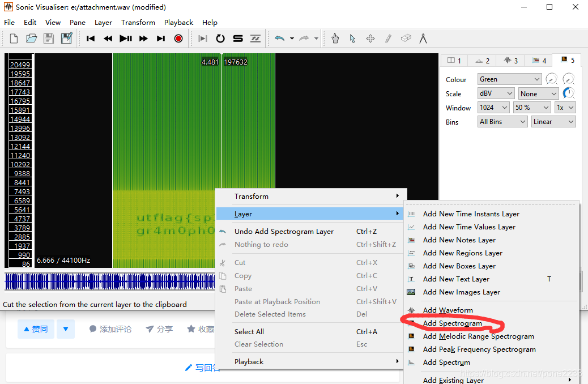The width and height of the screenshot is (588, 384).
Task: Click Undo Add Spectrogram Layer
Action: click(x=311, y=232)
